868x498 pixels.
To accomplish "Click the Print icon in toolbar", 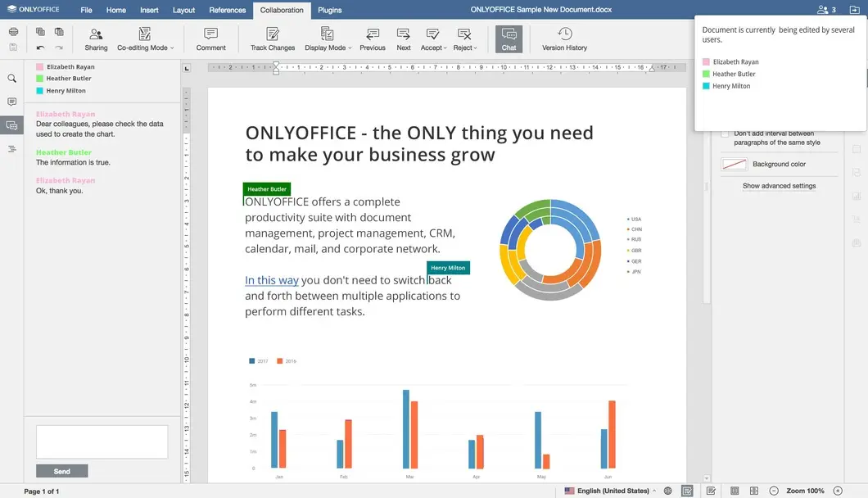I will point(13,32).
